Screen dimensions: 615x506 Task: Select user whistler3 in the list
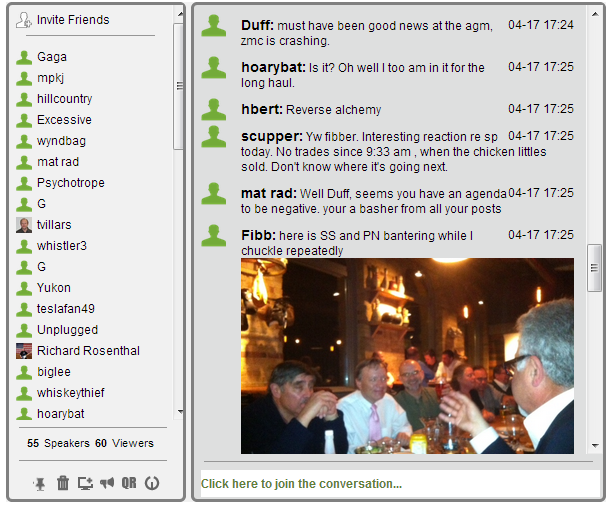coord(62,246)
